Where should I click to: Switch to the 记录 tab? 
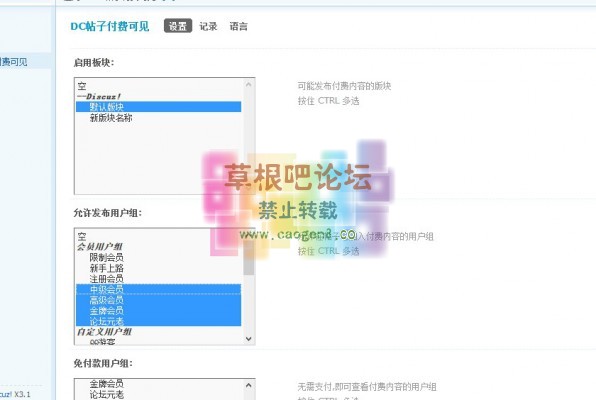tap(208, 26)
